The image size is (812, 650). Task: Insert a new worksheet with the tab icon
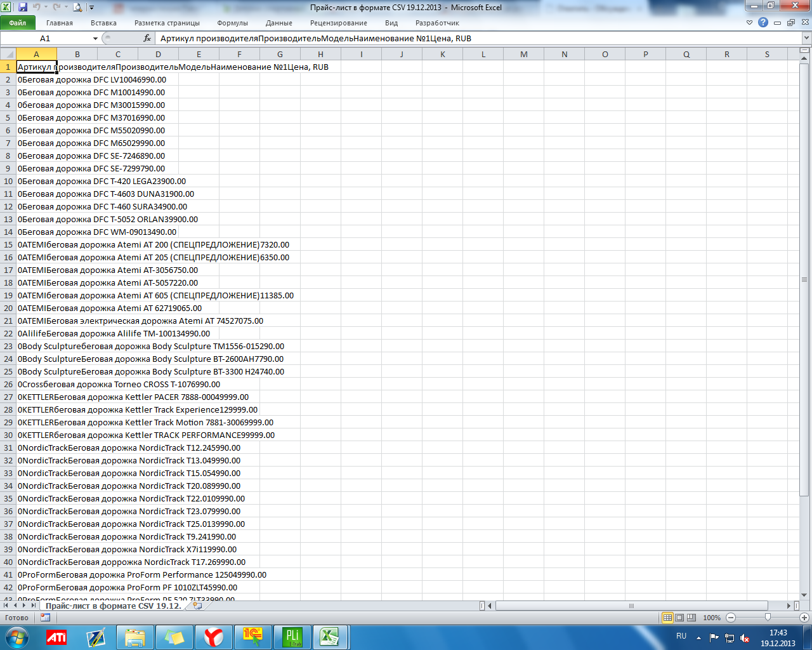[198, 606]
